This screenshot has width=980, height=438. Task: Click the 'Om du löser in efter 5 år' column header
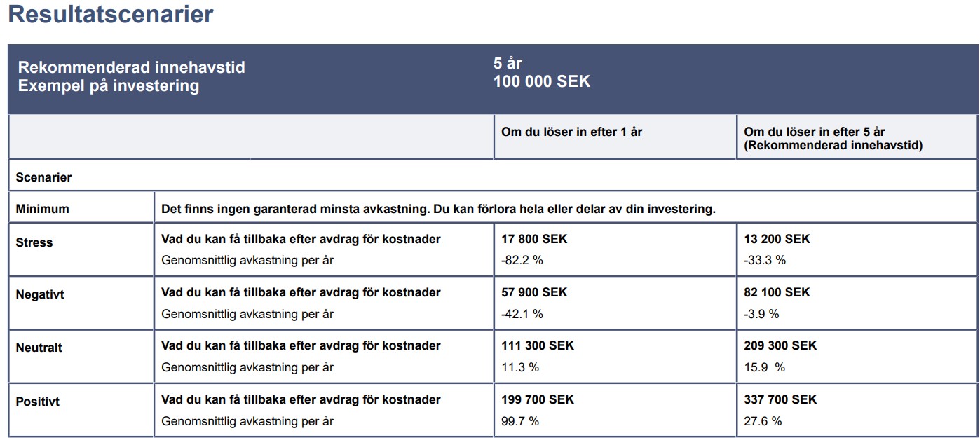815,132
